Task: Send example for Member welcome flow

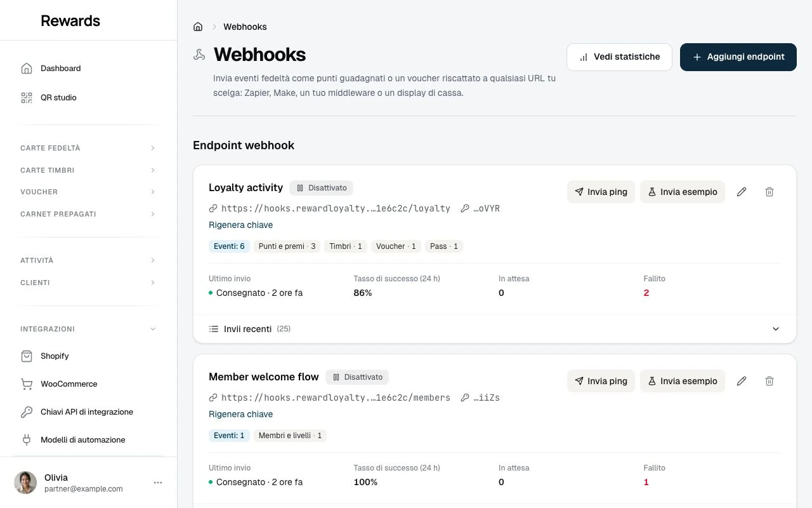Action: 683,381
